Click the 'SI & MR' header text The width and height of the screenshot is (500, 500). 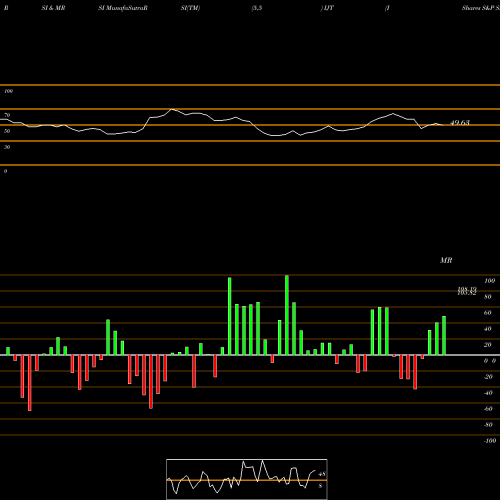click(x=53, y=8)
